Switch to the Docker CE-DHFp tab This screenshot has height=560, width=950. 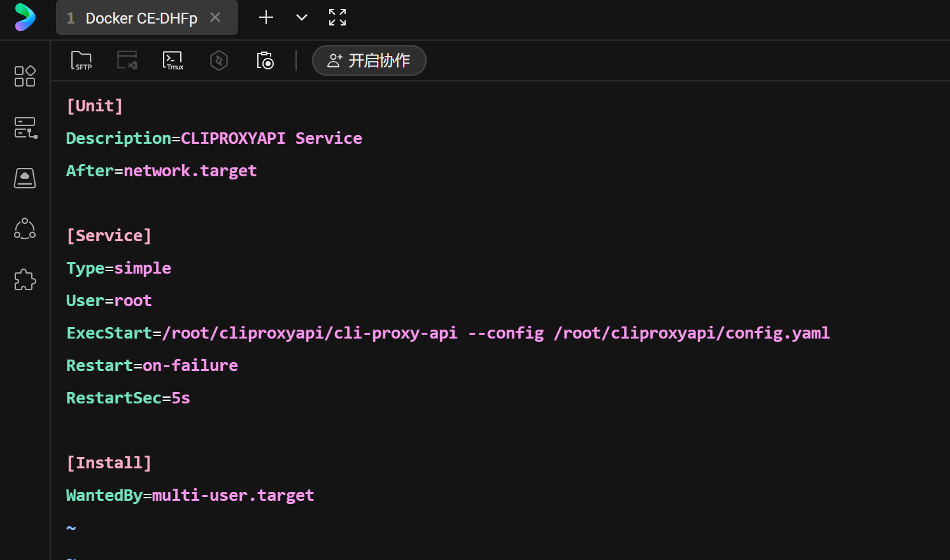141,18
